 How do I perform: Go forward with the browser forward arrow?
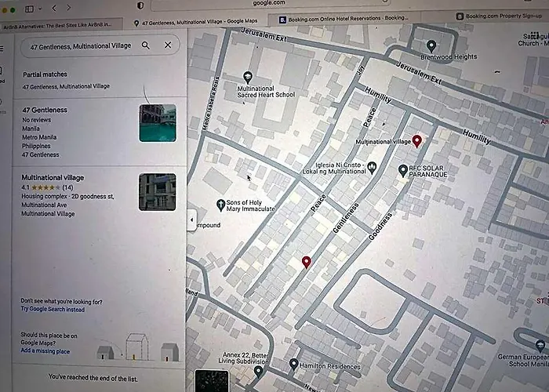[x=69, y=7]
